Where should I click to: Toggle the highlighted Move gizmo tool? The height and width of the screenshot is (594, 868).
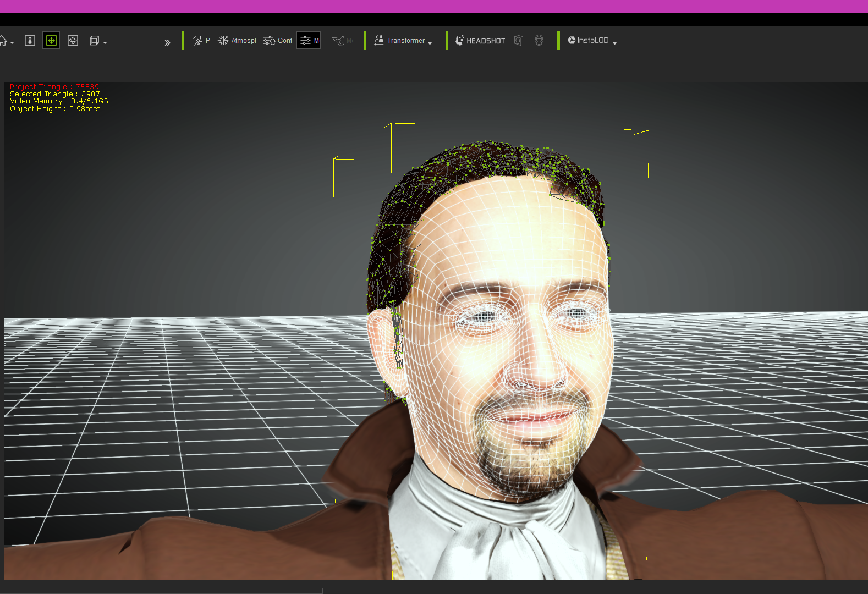51,41
